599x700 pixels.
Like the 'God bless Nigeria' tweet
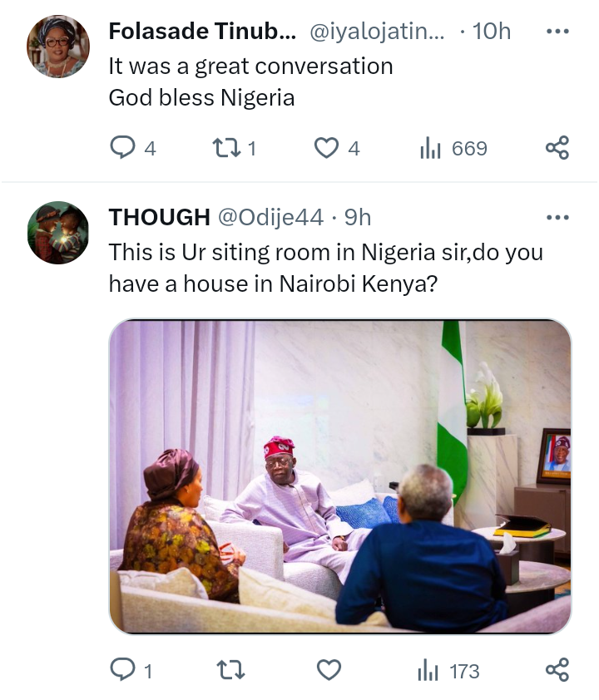(326, 149)
